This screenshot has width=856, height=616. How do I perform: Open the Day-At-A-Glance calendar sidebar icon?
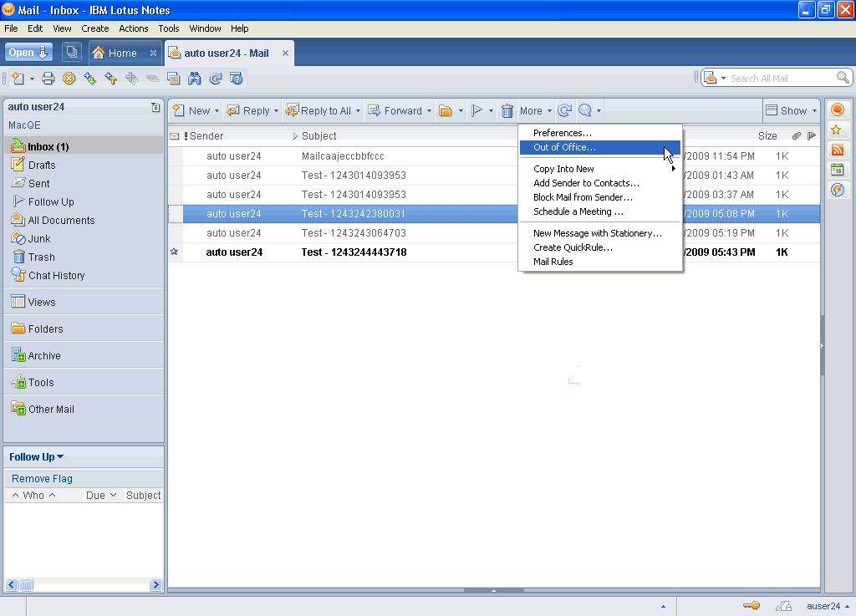(837, 170)
